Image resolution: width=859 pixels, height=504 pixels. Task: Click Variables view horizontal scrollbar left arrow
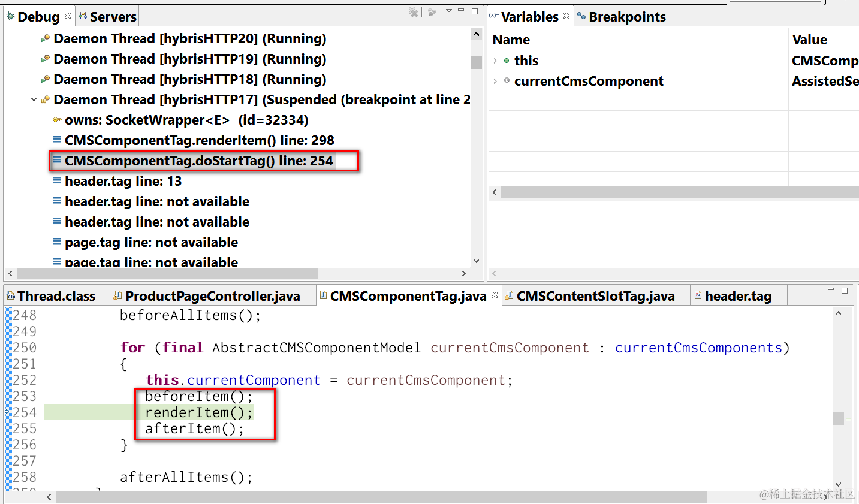click(x=495, y=192)
